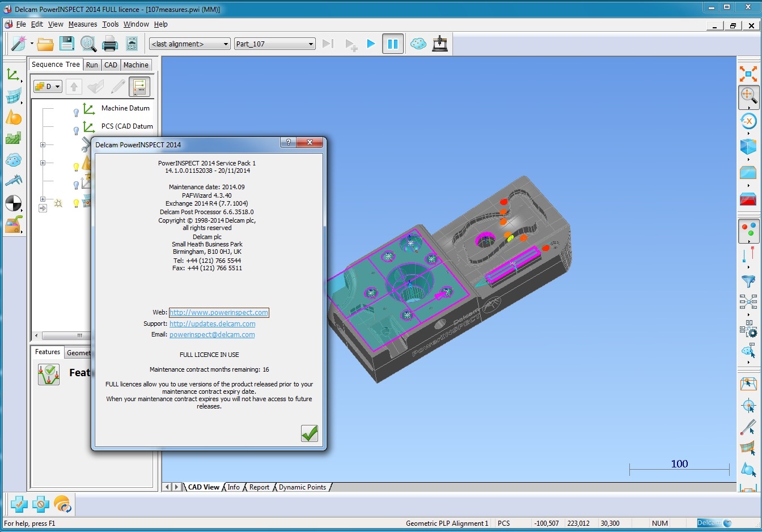Toggle the Machine Datum light bulb
The height and width of the screenshot is (532, 762).
(76, 112)
